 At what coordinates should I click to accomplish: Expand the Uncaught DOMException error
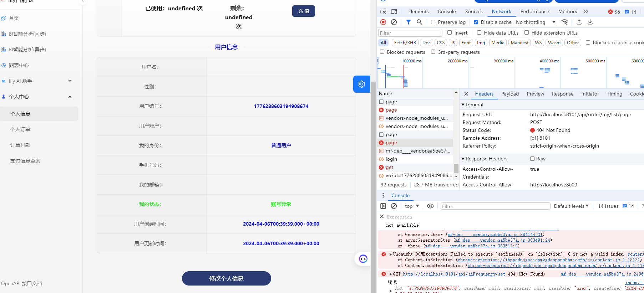(x=391, y=254)
